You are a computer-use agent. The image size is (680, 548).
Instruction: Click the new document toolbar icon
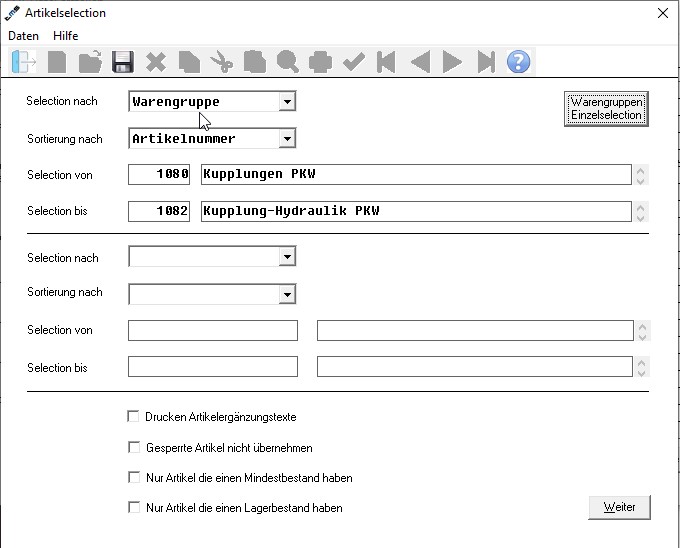coord(57,62)
